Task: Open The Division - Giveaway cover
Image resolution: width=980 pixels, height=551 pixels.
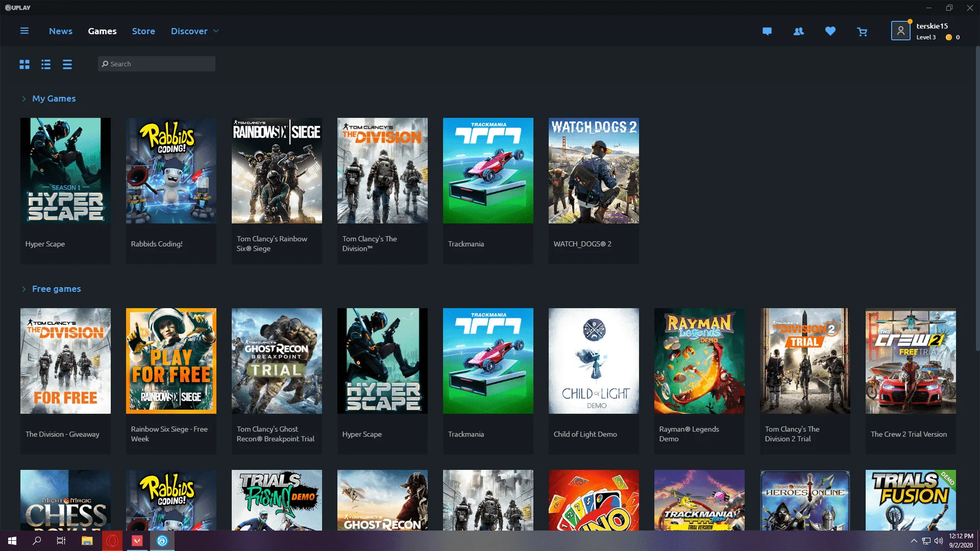Action: pos(65,361)
